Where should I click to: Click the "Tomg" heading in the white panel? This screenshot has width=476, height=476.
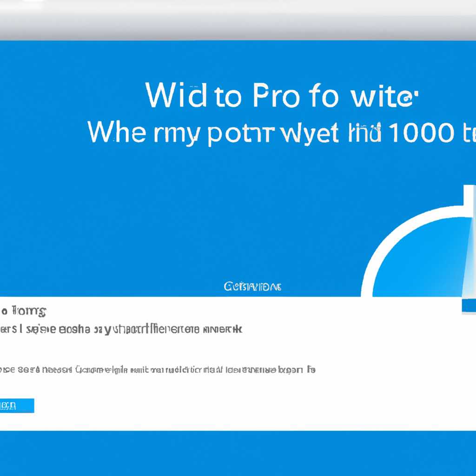coord(23,311)
